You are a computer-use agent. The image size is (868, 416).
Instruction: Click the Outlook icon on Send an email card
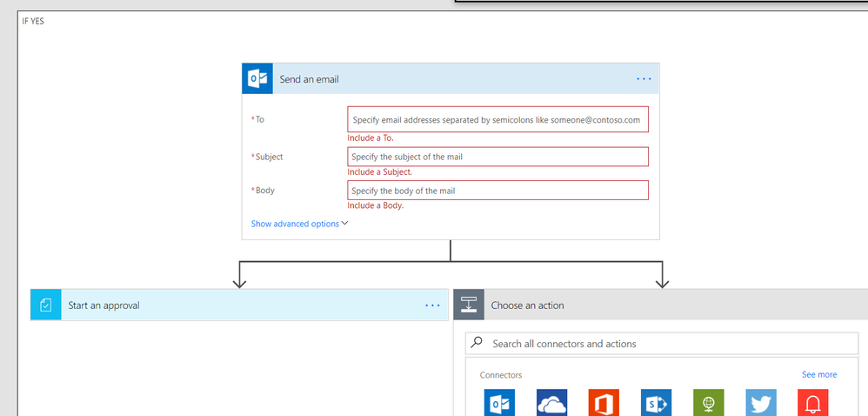click(257, 78)
